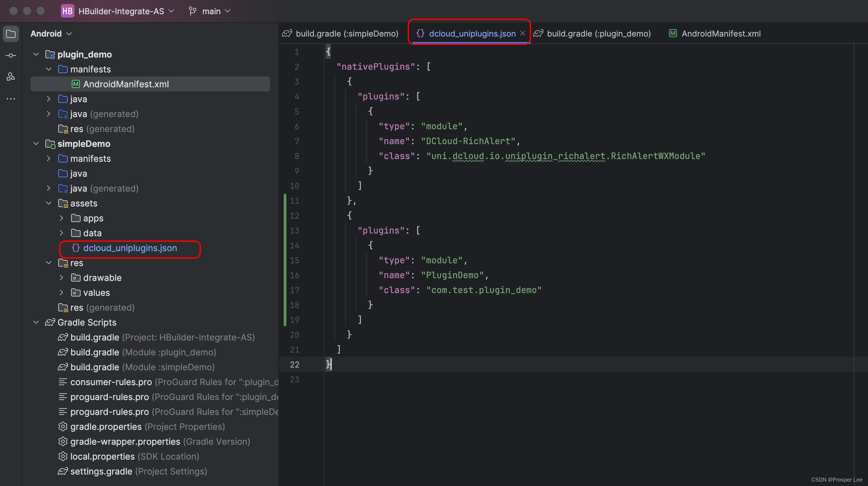
Task: Select AndroidManifest.xml in project tree
Action: [150, 84]
